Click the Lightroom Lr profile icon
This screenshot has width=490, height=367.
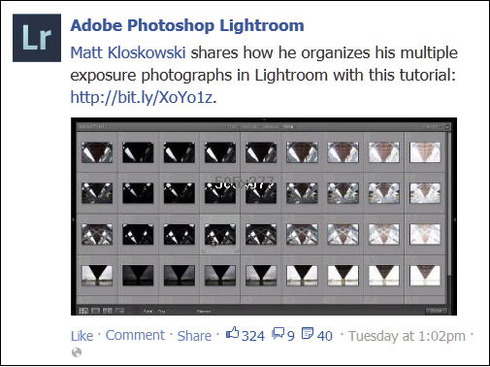pyautogui.click(x=37, y=38)
